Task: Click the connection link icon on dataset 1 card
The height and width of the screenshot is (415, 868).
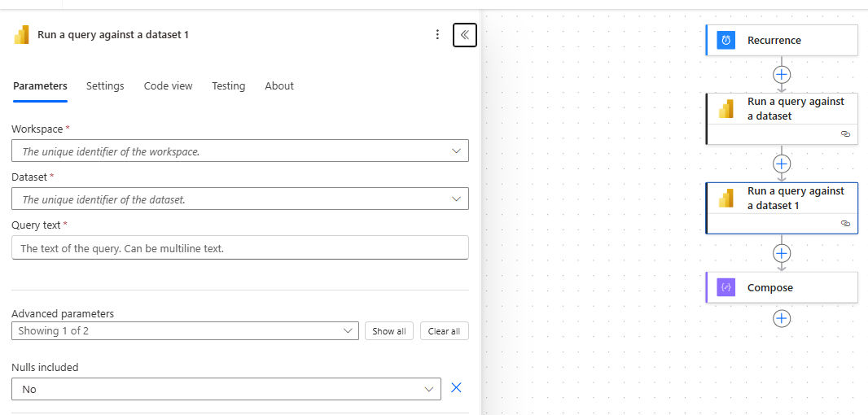Action: tap(844, 223)
